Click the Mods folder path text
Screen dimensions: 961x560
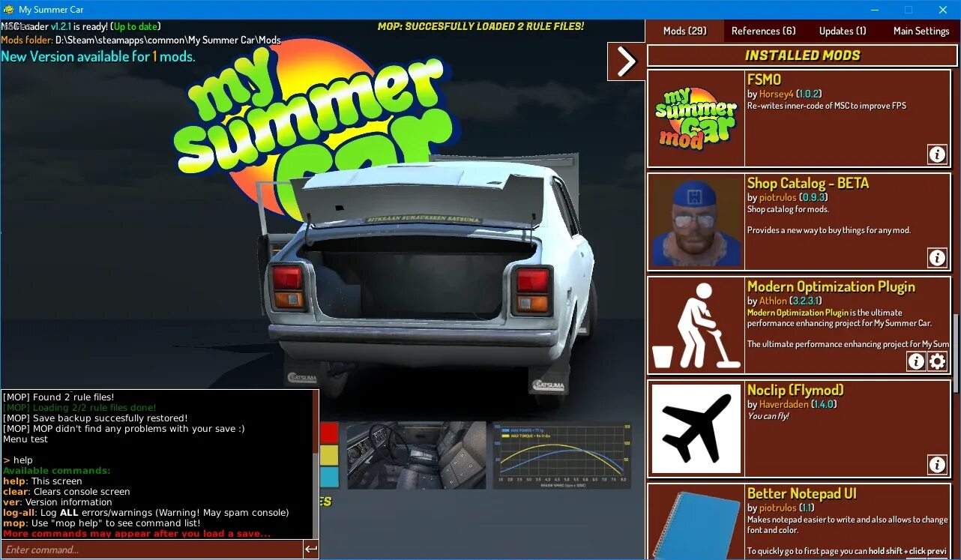(x=141, y=40)
